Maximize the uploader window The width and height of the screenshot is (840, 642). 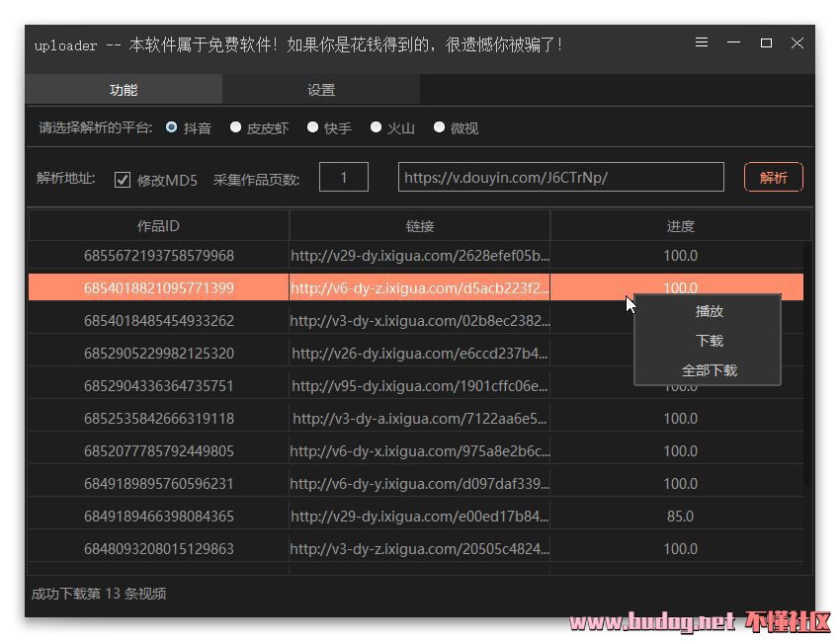(766, 43)
